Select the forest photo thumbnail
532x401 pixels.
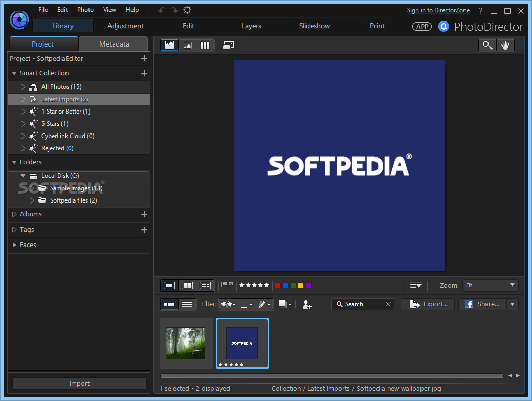coord(186,343)
